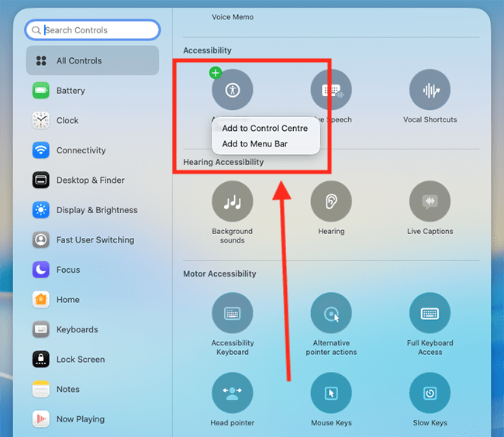Select the Hearing ear icon
This screenshot has height=437, width=504.
(331, 201)
